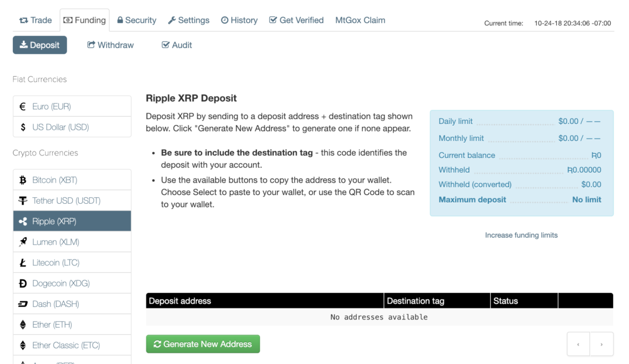Screen dimensions: 629x364
Task: Open the Audit section
Action: [176, 45]
